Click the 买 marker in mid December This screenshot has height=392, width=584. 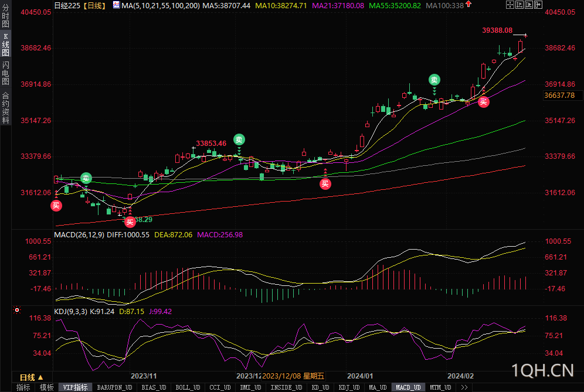click(x=325, y=183)
